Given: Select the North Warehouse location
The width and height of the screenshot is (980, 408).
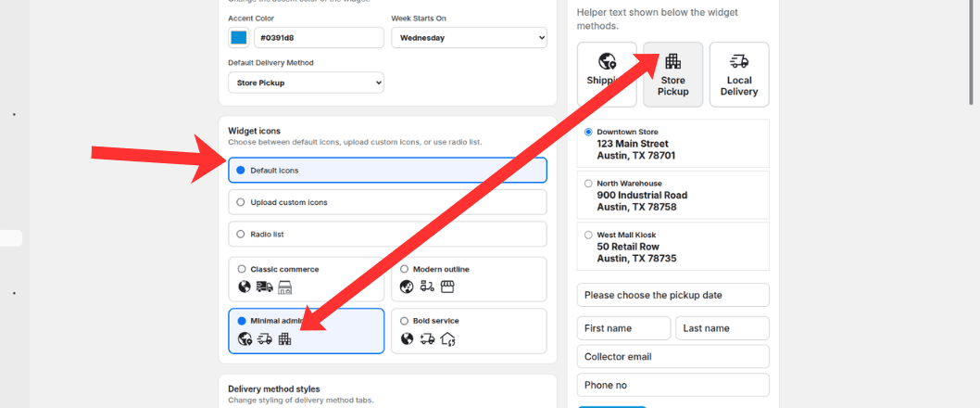Looking at the screenshot, I should click(x=673, y=196).
